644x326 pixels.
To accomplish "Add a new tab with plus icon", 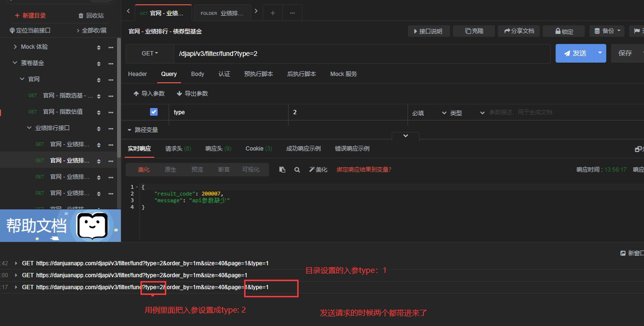I will (x=273, y=13).
